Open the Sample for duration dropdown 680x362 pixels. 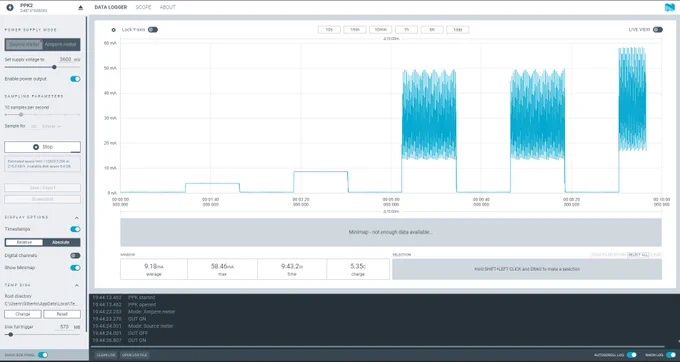coord(51,126)
